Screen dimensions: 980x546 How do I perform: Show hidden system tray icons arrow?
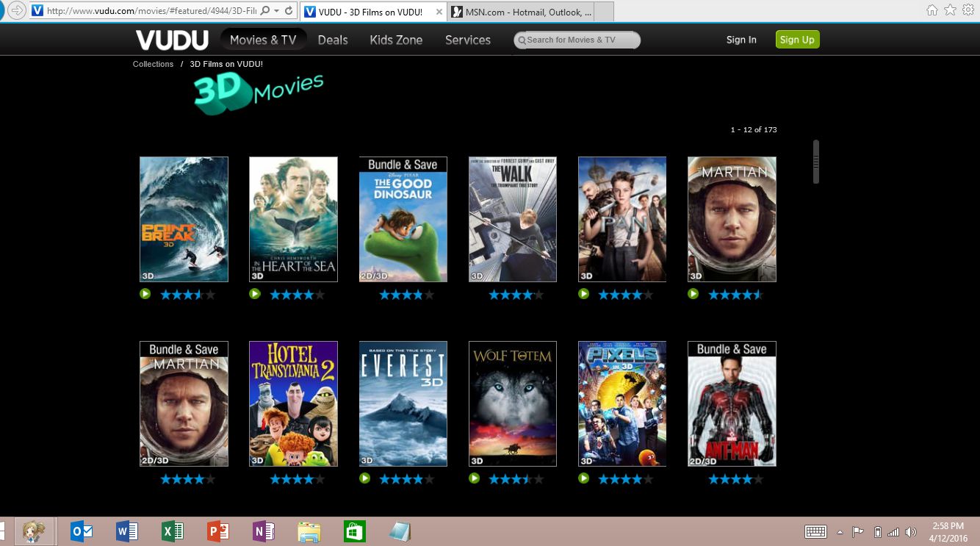(840, 532)
